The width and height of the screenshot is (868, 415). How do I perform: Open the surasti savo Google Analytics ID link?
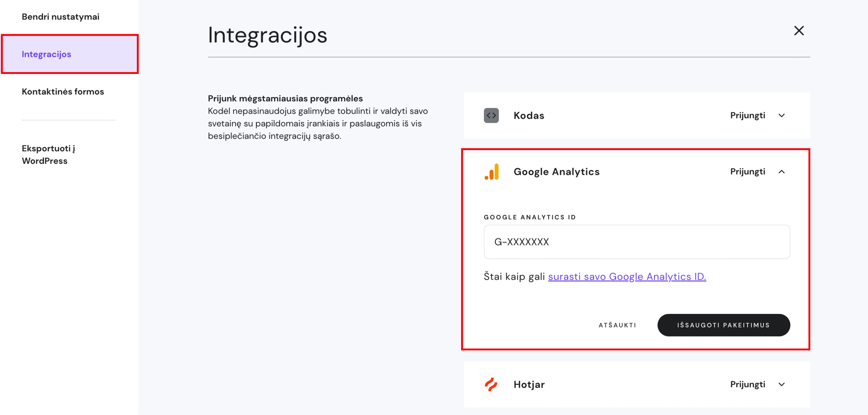pos(627,277)
